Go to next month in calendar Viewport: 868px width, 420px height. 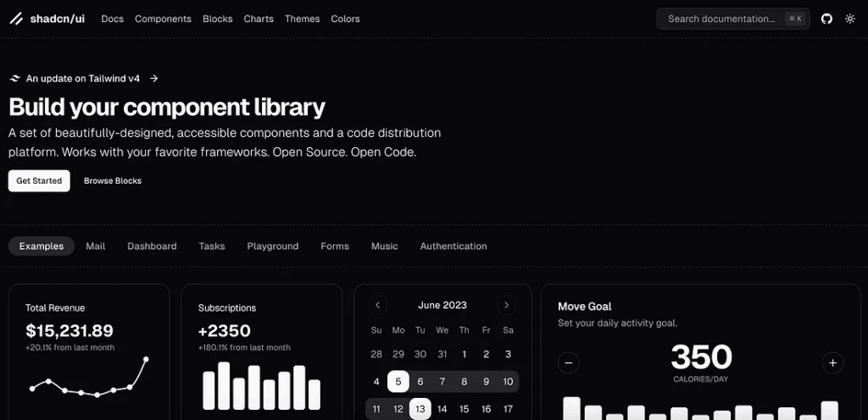coord(507,305)
